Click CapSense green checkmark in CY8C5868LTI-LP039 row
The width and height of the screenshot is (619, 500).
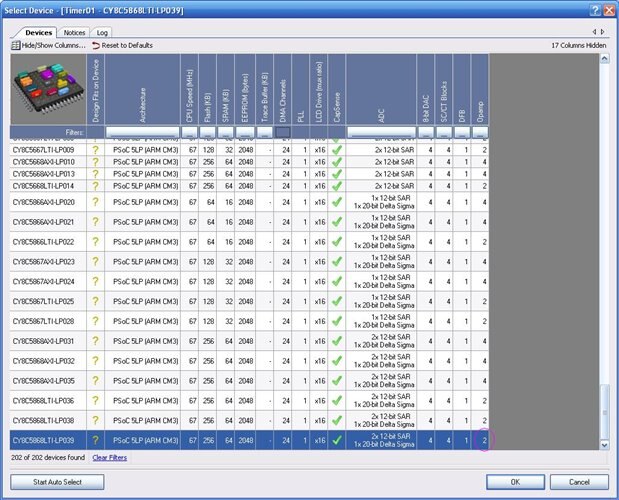pos(337,439)
